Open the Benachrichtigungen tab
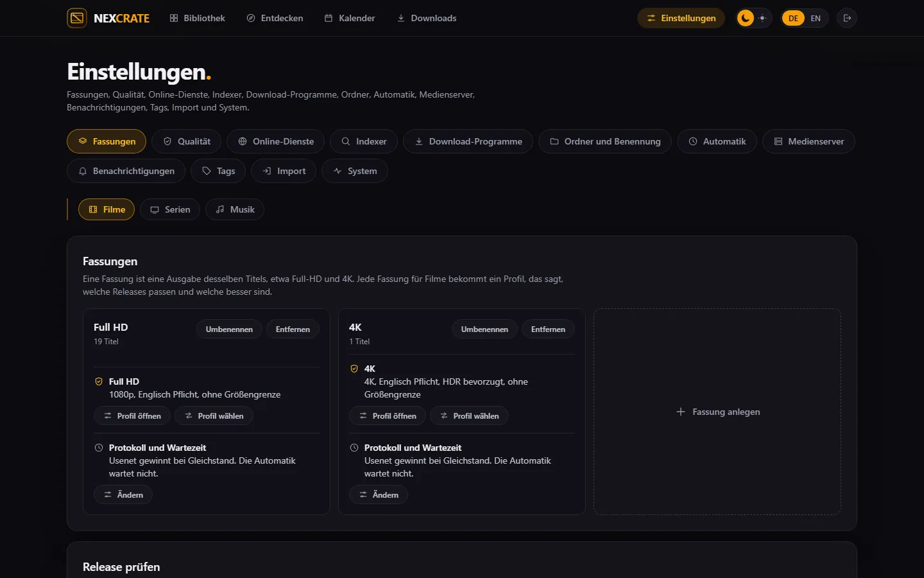924x578 pixels. pyautogui.click(x=126, y=171)
